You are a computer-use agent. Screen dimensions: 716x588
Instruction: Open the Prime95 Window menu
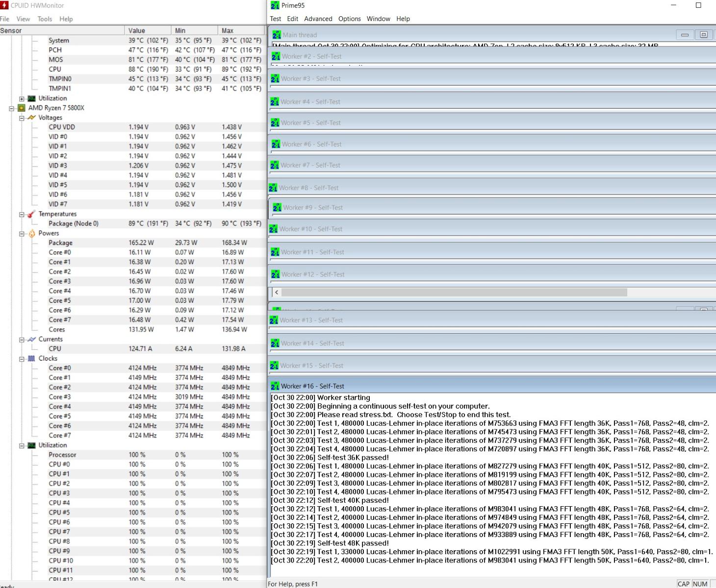[x=379, y=19]
